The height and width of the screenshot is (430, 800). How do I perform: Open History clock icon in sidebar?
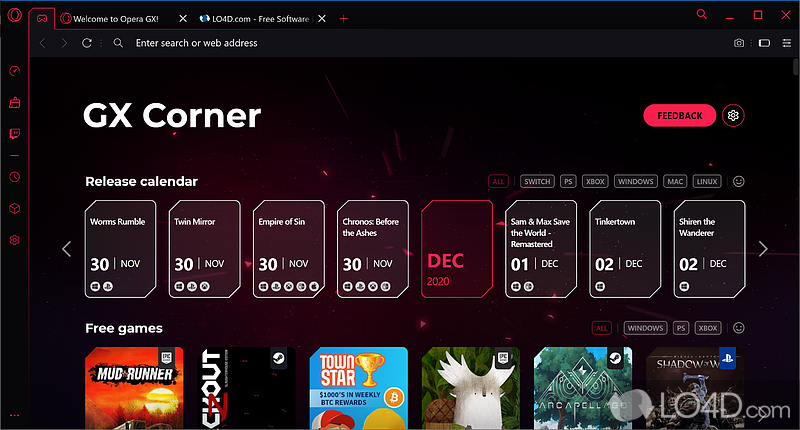click(14, 177)
